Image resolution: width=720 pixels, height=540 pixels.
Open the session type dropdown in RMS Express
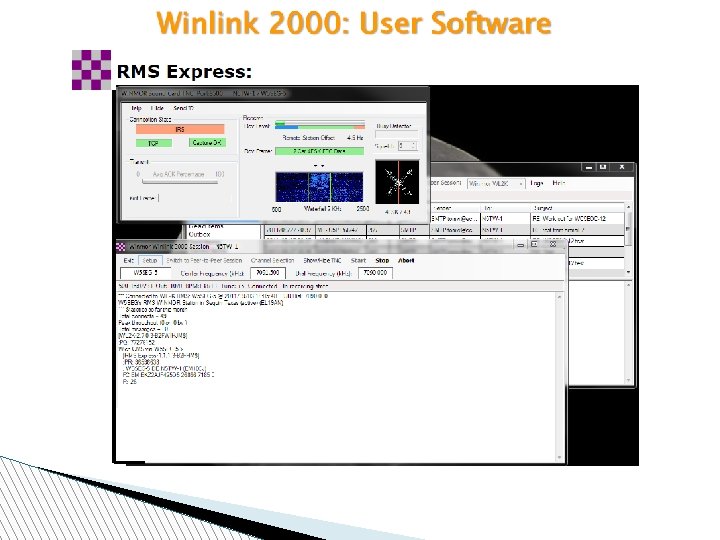click(496, 183)
